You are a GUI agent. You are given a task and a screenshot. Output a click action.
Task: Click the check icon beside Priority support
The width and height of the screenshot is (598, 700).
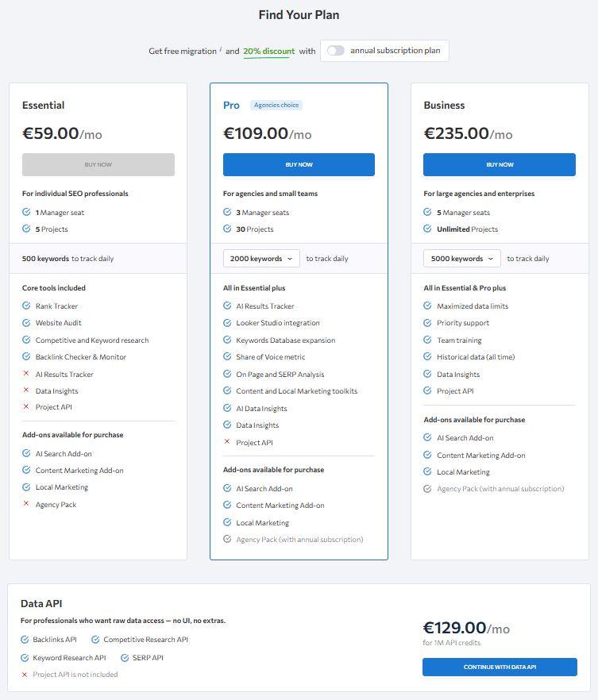click(427, 322)
